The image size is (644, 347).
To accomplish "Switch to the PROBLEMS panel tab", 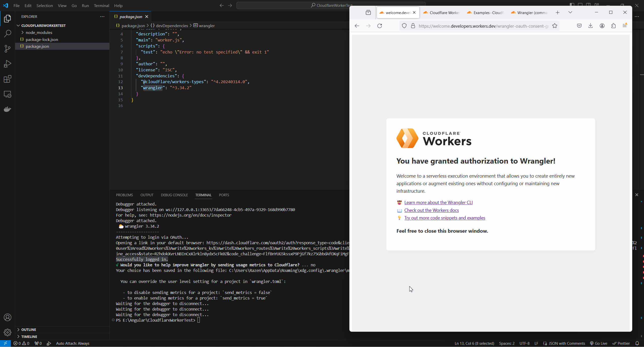I will point(124,195).
